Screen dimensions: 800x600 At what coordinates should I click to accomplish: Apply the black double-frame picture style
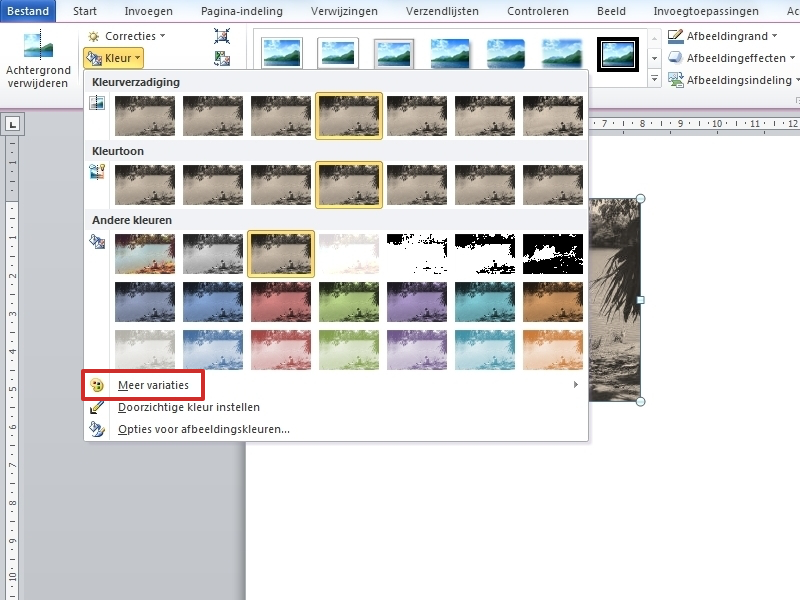coord(618,54)
